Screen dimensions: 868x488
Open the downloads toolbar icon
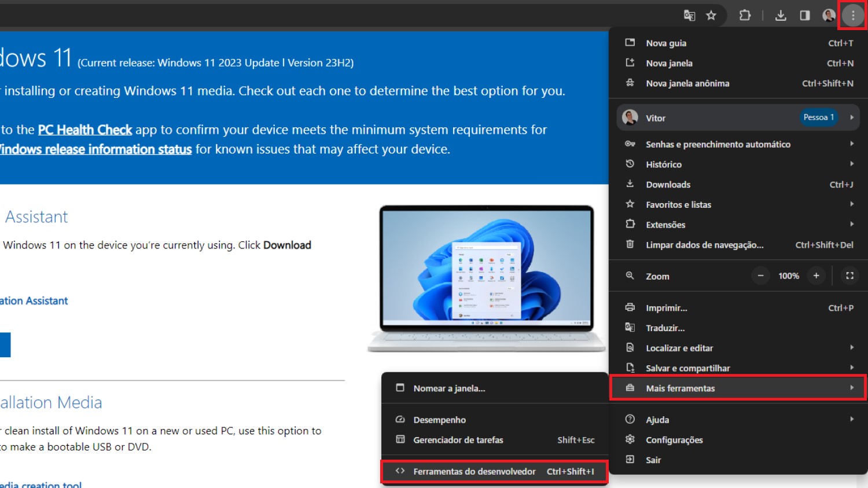tap(781, 16)
